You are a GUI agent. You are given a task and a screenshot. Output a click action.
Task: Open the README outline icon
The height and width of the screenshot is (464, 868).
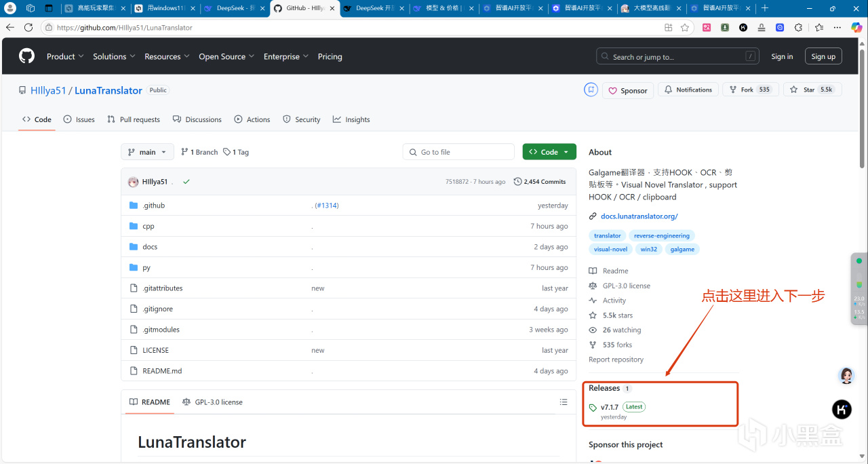(x=564, y=402)
